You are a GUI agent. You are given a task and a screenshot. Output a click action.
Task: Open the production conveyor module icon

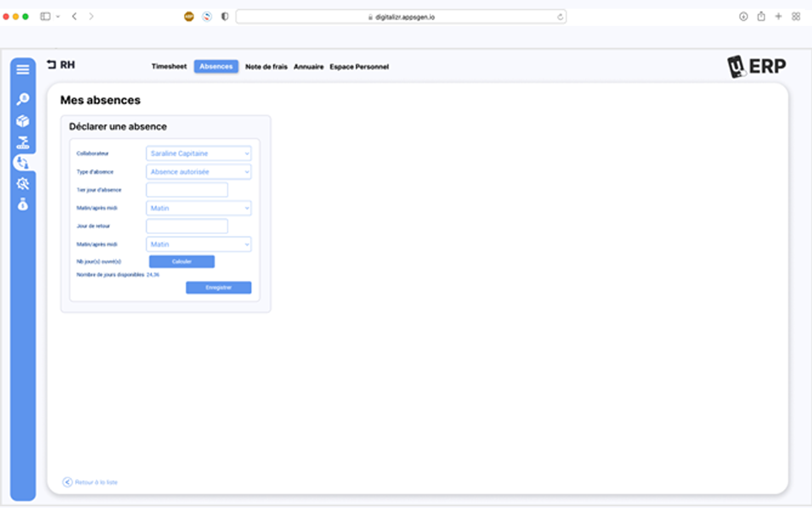[x=23, y=143]
